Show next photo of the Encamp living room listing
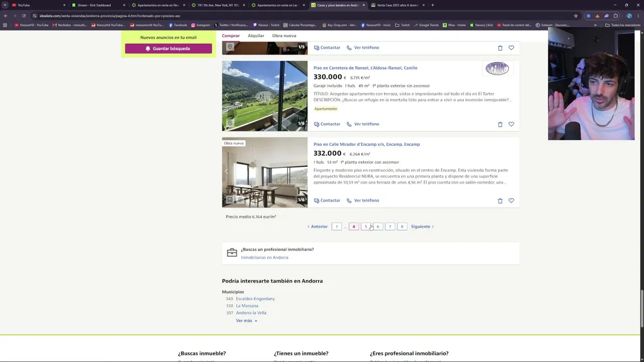Viewport: 644px width, 362px height. coord(302,172)
